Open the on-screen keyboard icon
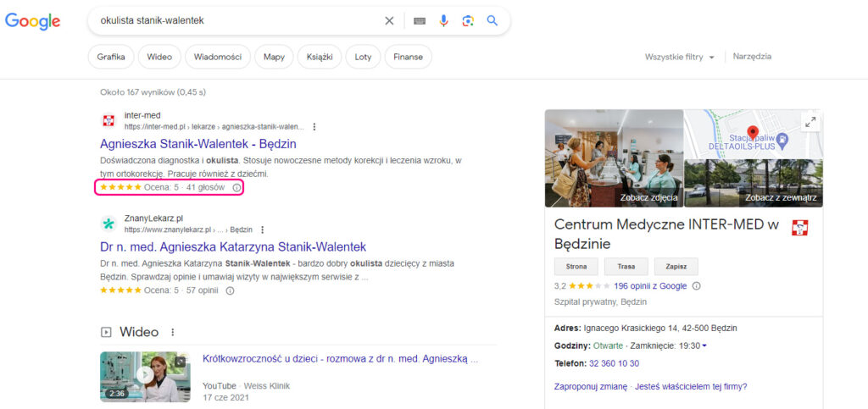Viewport: 868px width, 409px height. coord(420,21)
